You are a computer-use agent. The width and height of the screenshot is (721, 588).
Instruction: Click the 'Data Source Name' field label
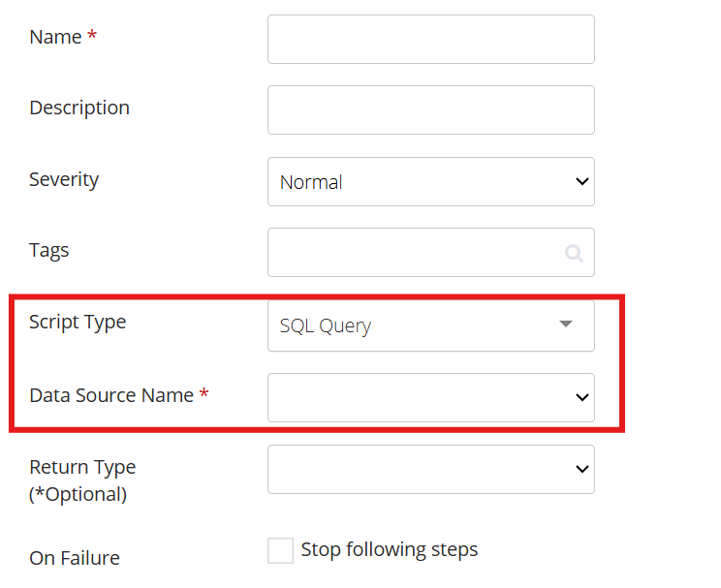[x=111, y=395]
